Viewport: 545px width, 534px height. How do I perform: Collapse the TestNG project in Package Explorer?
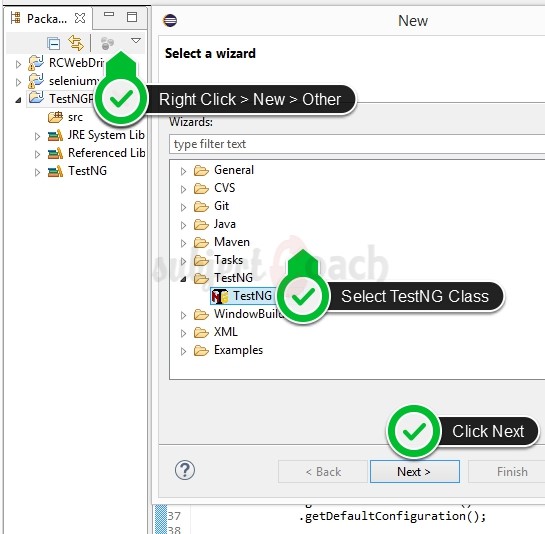tap(18, 100)
